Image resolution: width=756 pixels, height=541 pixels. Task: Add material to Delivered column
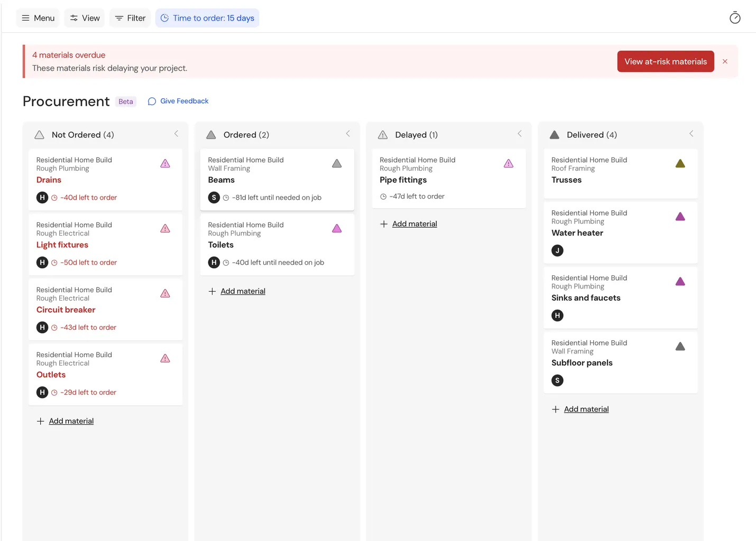click(580, 409)
